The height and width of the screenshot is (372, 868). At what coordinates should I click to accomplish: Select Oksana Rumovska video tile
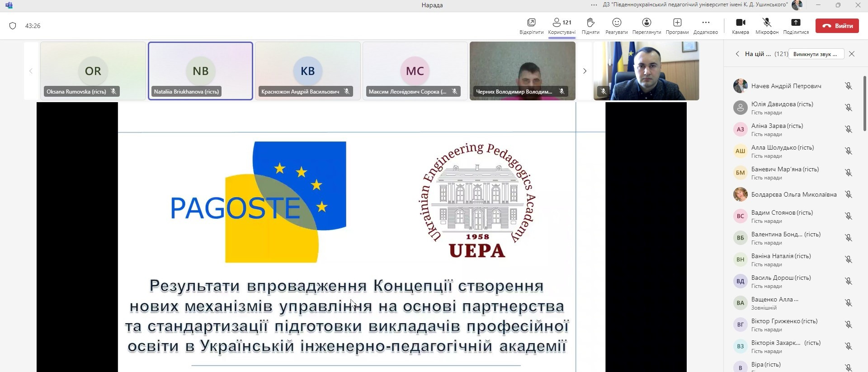click(93, 71)
